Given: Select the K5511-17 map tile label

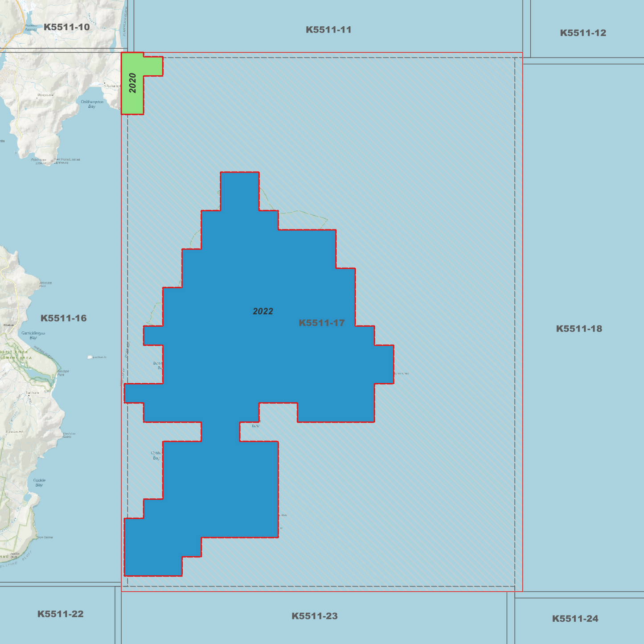Looking at the screenshot, I should (322, 323).
